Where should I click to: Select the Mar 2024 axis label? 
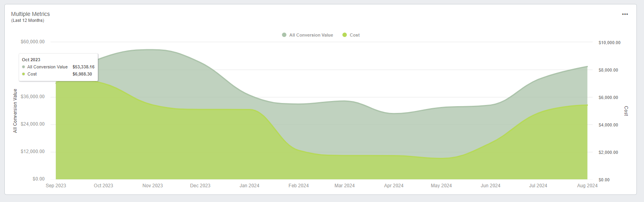pos(345,186)
